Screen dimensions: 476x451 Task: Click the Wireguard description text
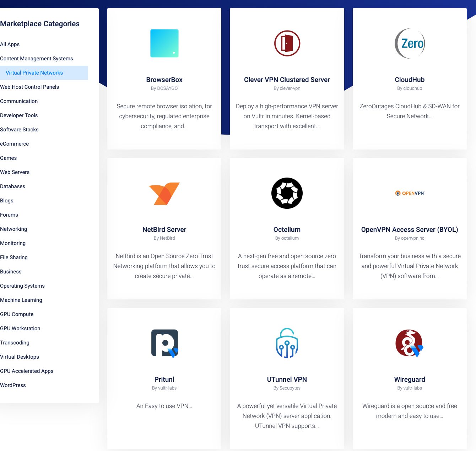coord(410,411)
